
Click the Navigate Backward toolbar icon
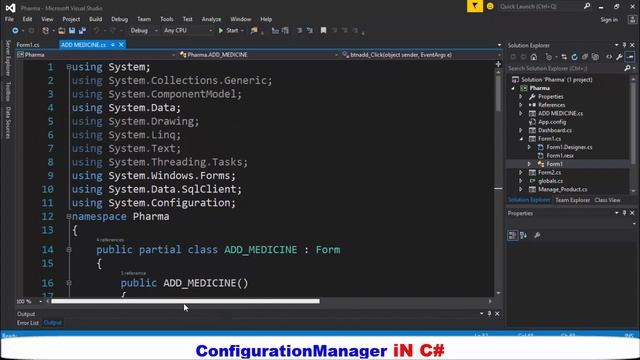click(x=15, y=31)
